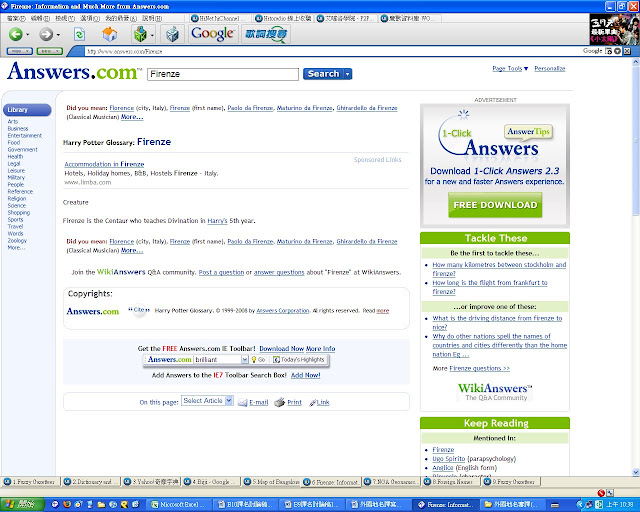Screen dimensions: 640x512
Task: Click the Harry's link in the definition
Action: [x=217, y=221]
